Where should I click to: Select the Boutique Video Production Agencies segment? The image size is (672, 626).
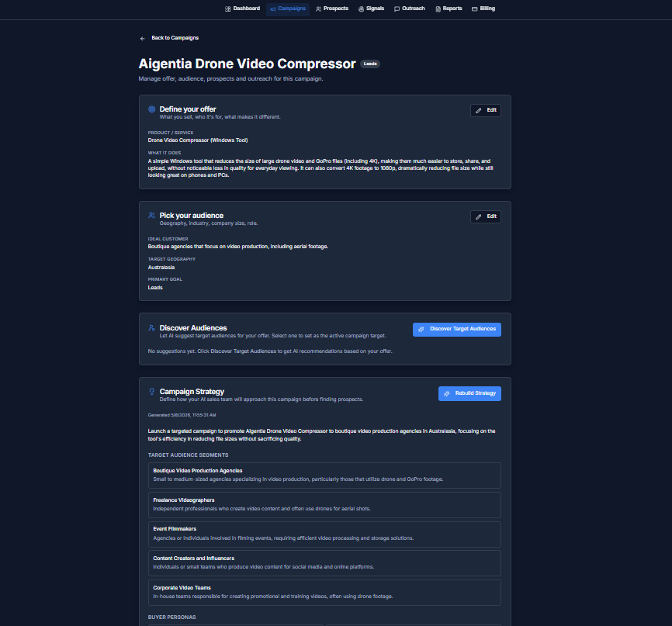click(324, 476)
